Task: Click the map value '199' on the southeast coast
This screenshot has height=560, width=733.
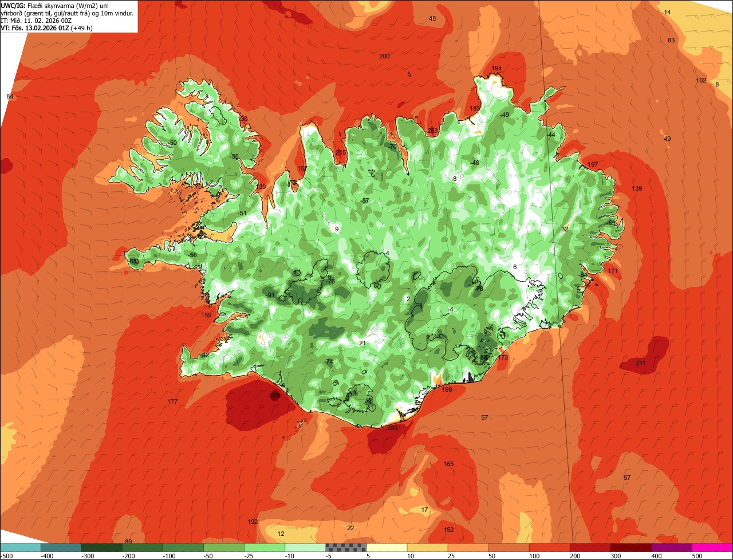Action: (447, 389)
